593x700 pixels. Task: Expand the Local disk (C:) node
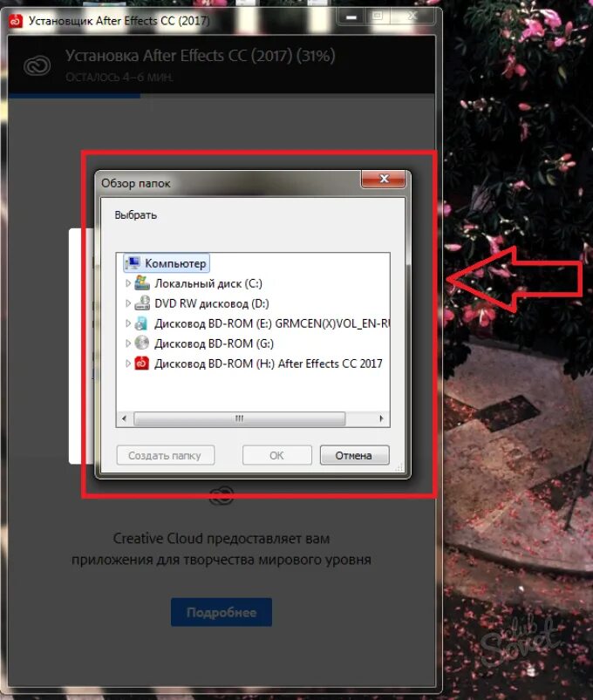coord(127,283)
